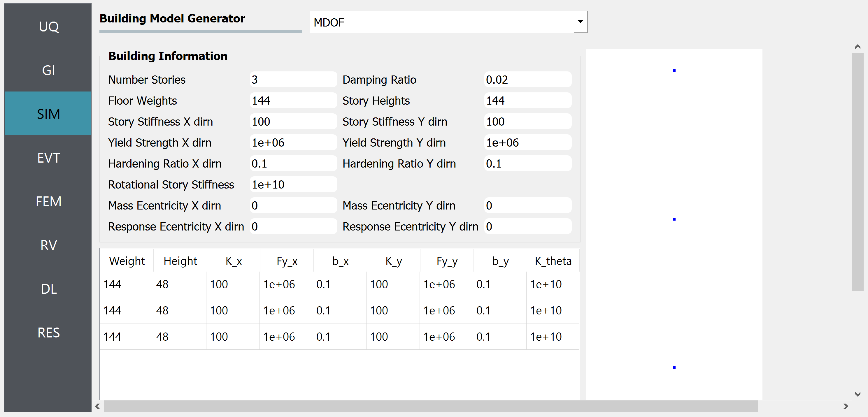Click first row K_theta table cell
The width and height of the screenshot is (868, 417).
[x=549, y=283]
